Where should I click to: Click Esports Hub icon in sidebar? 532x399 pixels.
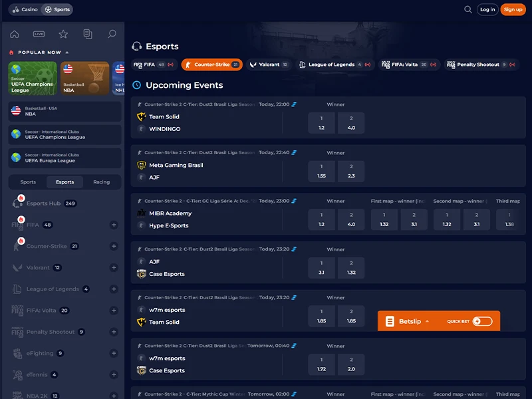pyautogui.click(x=17, y=203)
